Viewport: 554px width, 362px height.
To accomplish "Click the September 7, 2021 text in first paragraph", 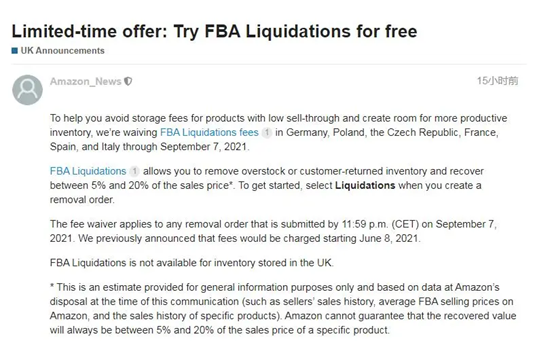I will tap(204, 147).
